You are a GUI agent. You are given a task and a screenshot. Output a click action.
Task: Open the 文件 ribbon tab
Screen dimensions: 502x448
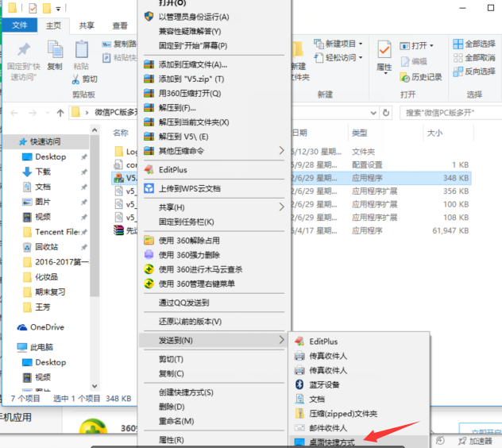20,25
